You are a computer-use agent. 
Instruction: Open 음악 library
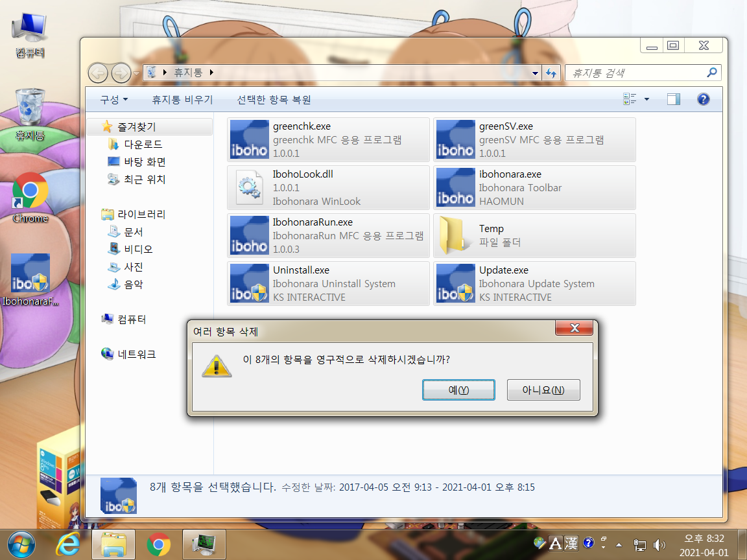pos(134,285)
